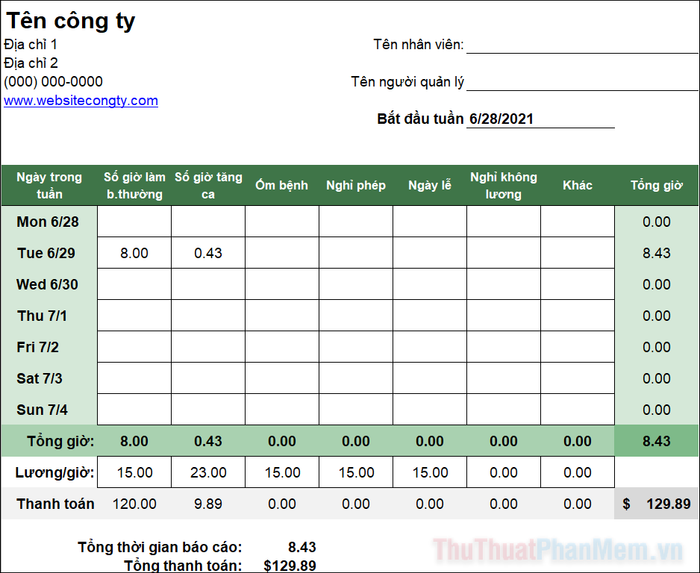Click Tue 6/29 overtime cell 0.43
The height and width of the screenshot is (573, 700).
click(x=208, y=253)
